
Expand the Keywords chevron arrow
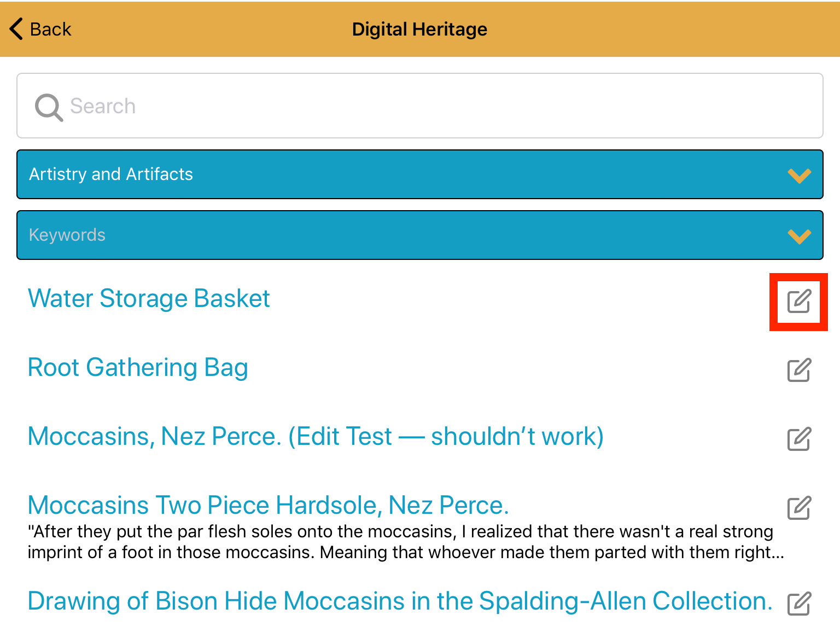(799, 236)
